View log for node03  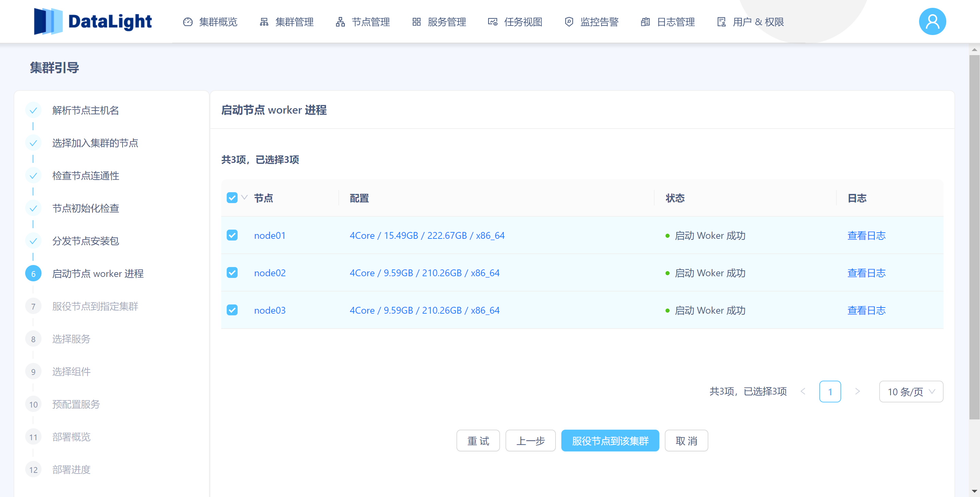click(866, 310)
